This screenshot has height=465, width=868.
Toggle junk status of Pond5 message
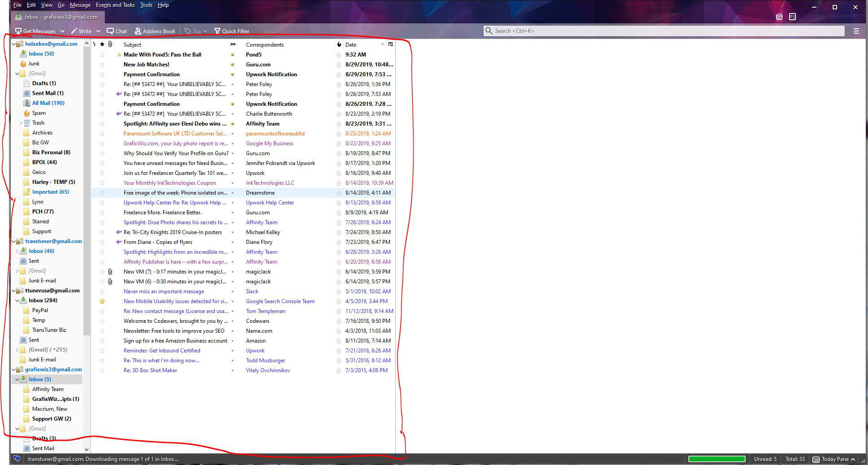[339, 55]
